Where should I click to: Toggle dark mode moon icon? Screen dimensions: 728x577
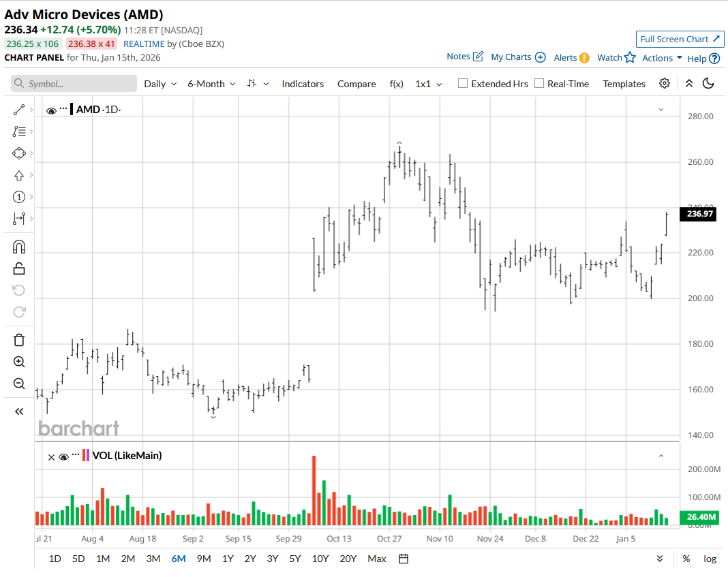[x=708, y=84]
